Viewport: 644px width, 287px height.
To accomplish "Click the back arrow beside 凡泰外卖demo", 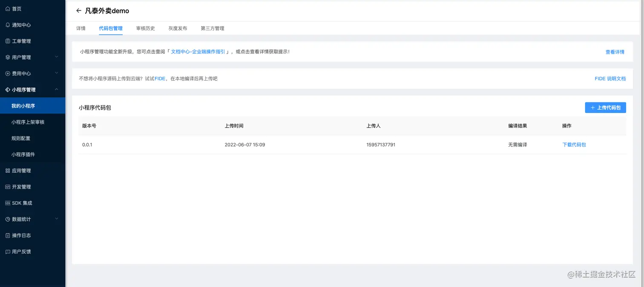I will click(78, 11).
